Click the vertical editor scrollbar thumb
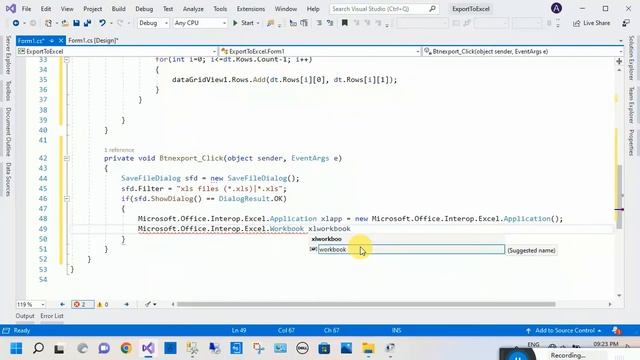 coord(619,197)
